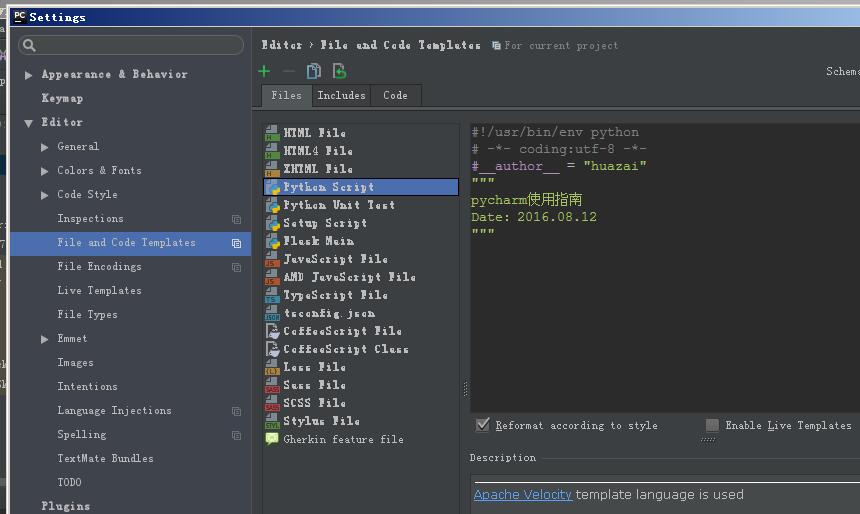Click the AMD JavaScript File icon
Viewport: 860px width, 514px height.
click(272, 277)
